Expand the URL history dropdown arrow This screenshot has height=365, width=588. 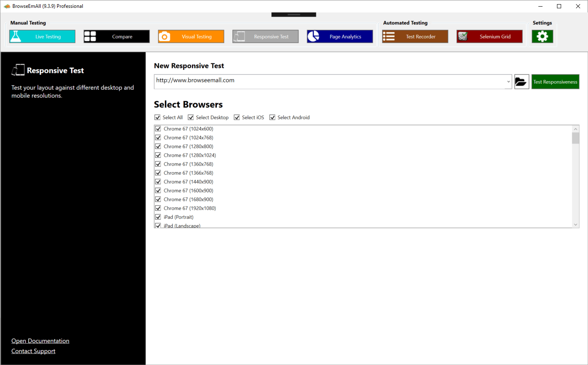508,82
